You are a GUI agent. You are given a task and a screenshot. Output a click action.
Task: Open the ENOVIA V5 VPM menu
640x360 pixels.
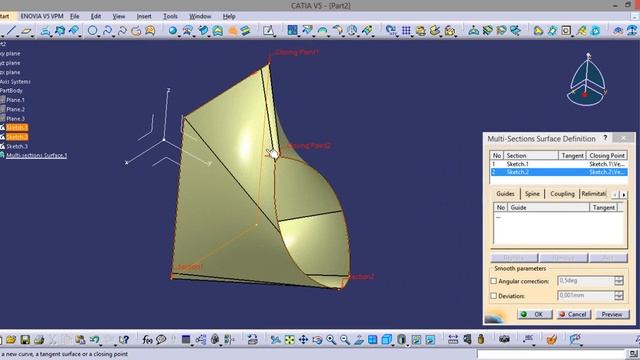tap(42, 16)
